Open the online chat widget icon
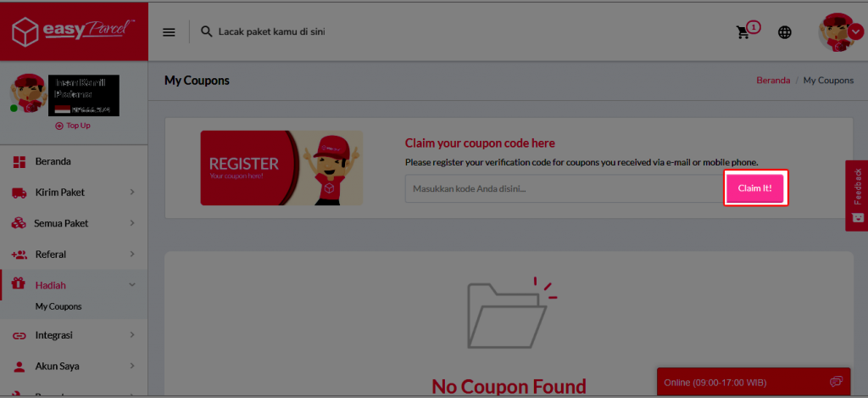This screenshot has width=868, height=398. coord(836,382)
